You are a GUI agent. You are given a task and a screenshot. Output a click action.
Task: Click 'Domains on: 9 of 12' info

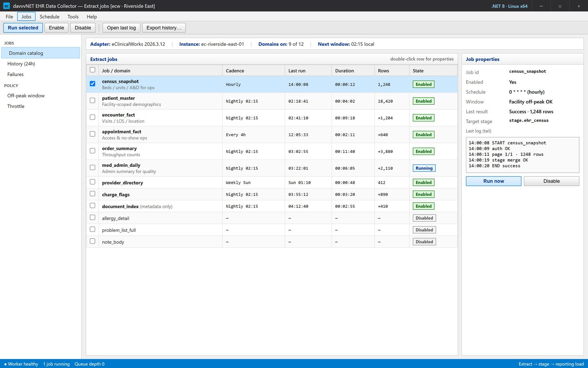(281, 44)
